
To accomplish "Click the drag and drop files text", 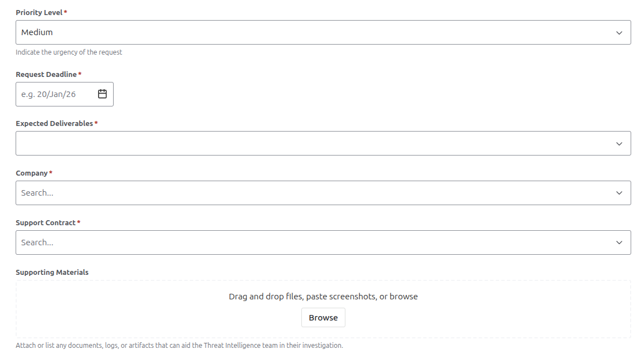I will [323, 297].
